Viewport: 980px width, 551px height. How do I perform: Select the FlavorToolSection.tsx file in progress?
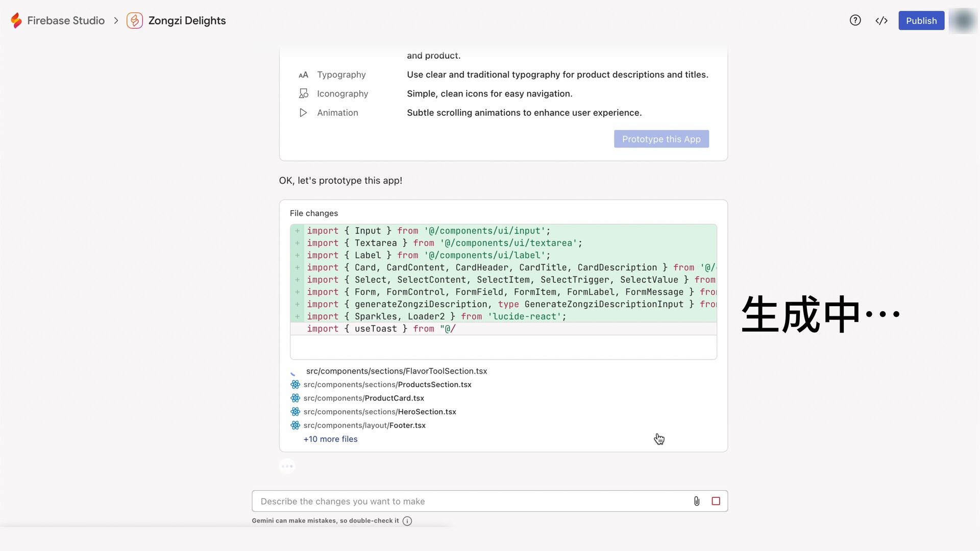[x=396, y=371]
